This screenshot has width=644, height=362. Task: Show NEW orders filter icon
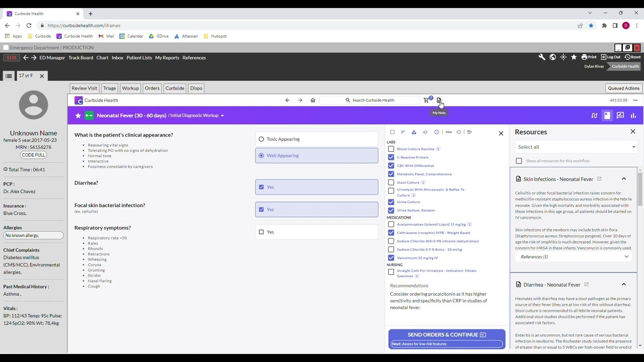[x=448, y=132]
